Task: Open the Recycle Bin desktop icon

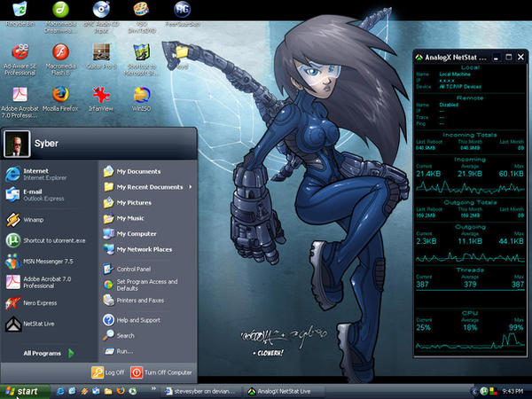Action: (x=20, y=10)
